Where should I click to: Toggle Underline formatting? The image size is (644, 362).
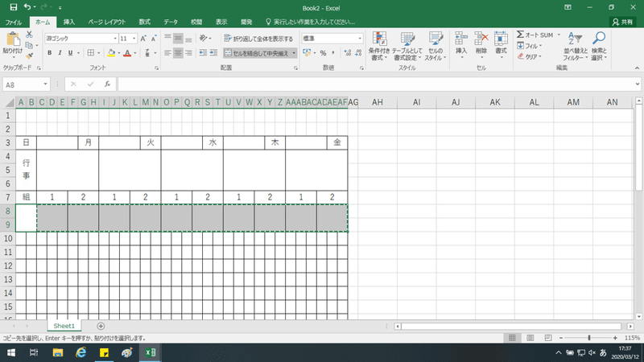[70, 53]
